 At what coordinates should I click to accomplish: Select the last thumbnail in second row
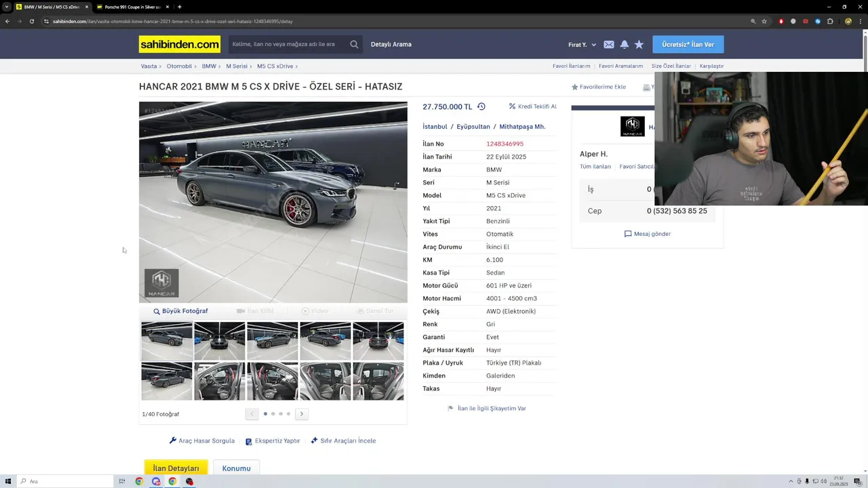point(378,382)
